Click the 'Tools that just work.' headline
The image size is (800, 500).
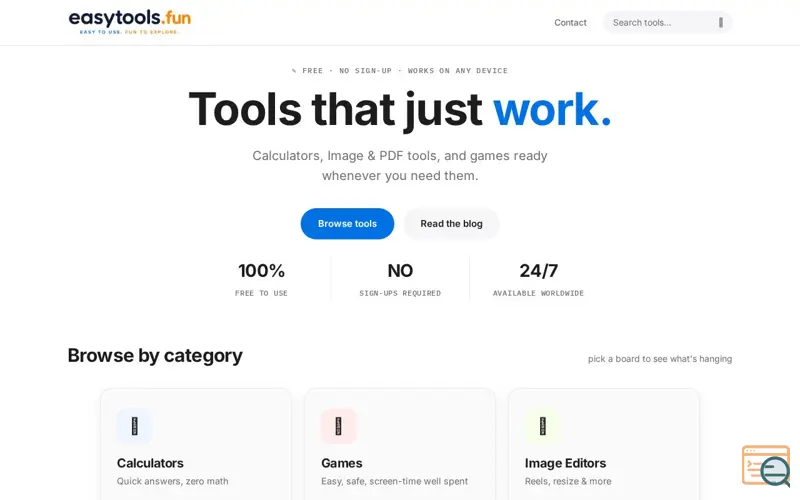pyautogui.click(x=400, y=109)
